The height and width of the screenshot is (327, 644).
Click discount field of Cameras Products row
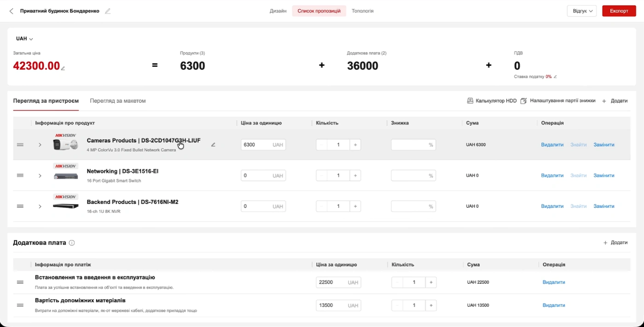[x=413, y=145]
